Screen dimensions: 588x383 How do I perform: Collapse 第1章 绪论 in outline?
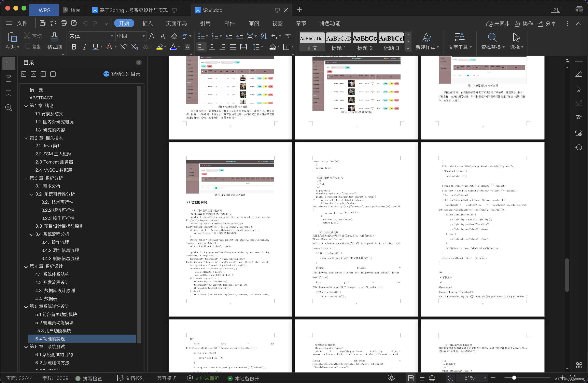[26, 106]
